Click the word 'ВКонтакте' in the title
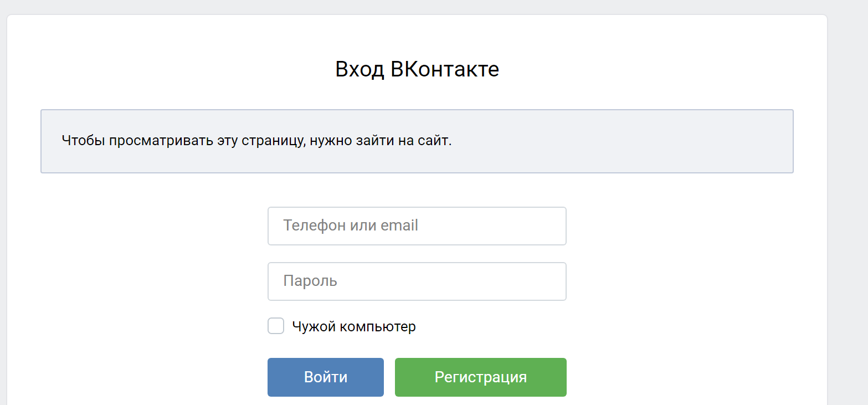 tap(445, 70)
